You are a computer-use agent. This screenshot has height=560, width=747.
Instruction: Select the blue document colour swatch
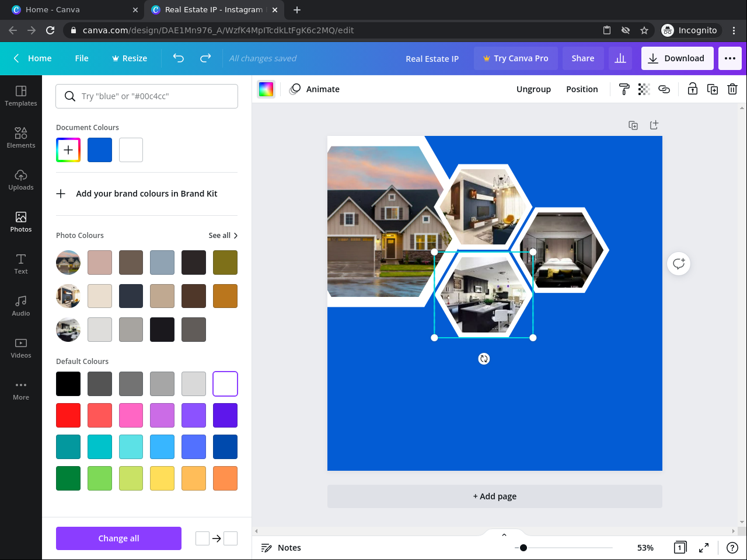click(x=100, y=150)
